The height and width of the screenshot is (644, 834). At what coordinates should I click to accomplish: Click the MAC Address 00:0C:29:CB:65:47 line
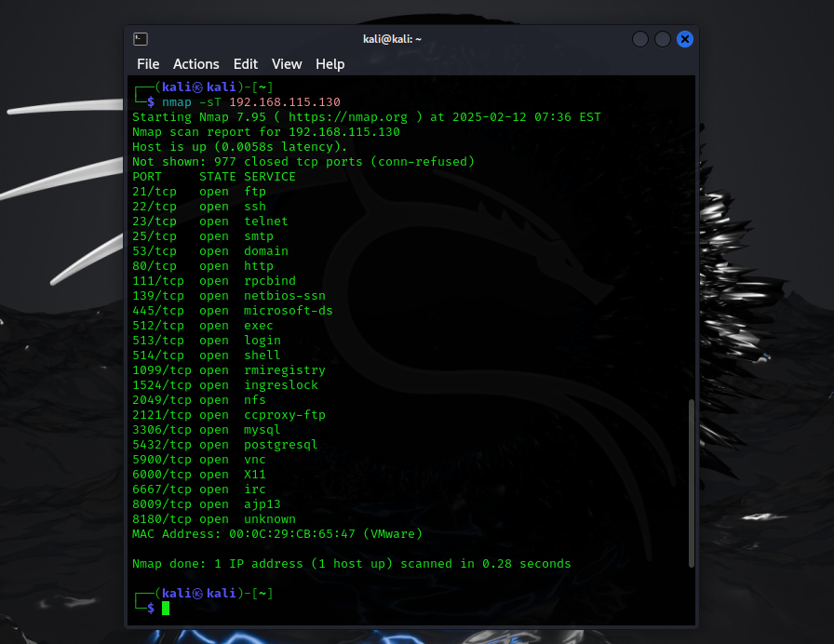pyautogui.click(x=277, y=534)
